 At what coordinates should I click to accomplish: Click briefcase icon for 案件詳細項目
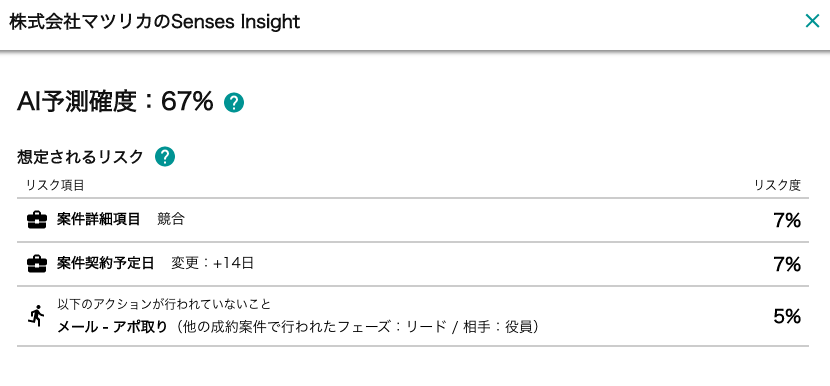click(x=37, y=220)
